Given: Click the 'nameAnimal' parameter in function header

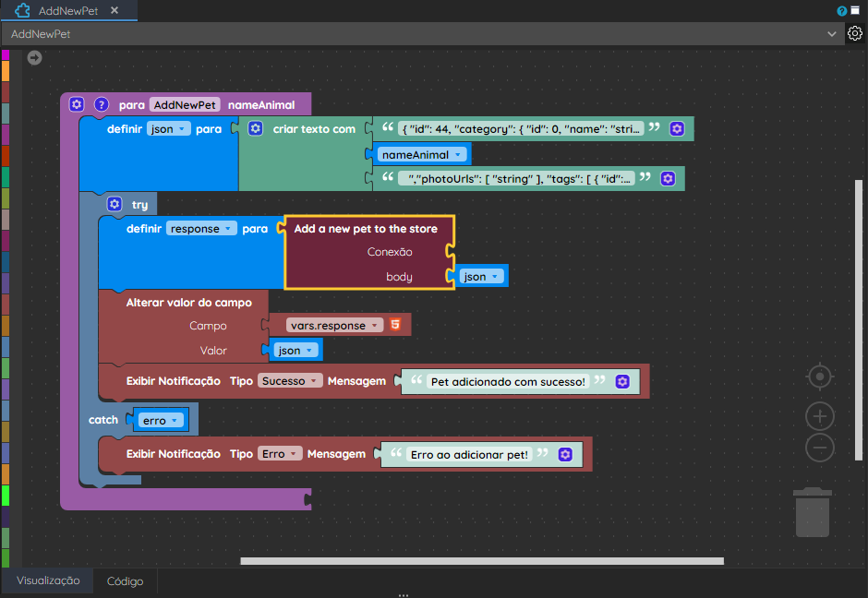Looking at the screenshot, I should pyautogui.click(x=261, y=104).
